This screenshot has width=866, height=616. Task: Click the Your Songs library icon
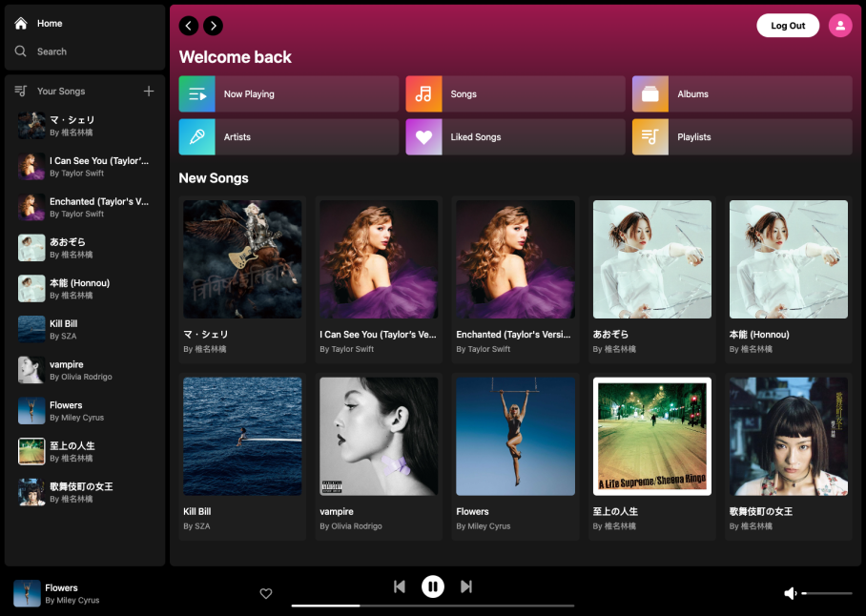pos(21,92)
